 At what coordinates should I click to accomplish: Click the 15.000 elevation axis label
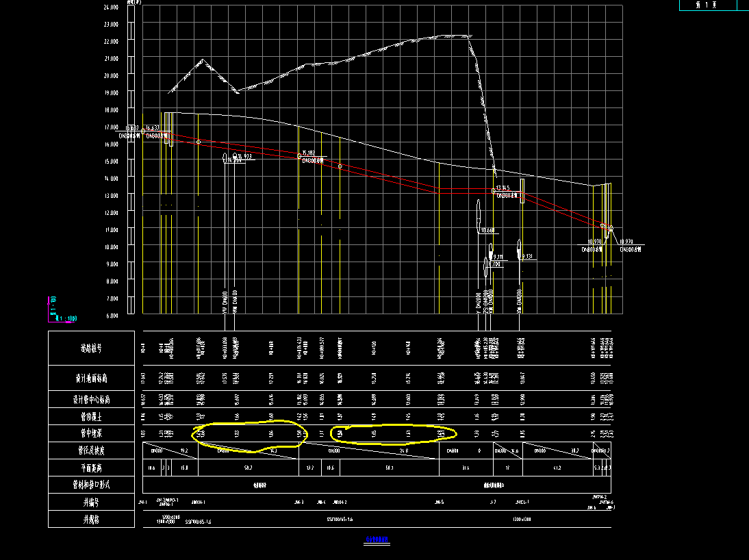[x=111, y=162]
